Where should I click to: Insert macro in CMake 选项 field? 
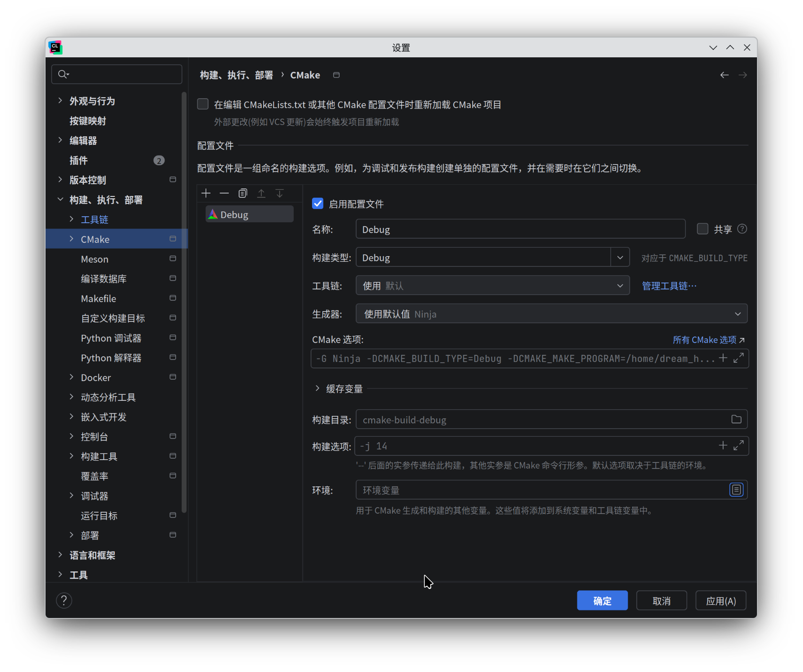tap(723, 358)
